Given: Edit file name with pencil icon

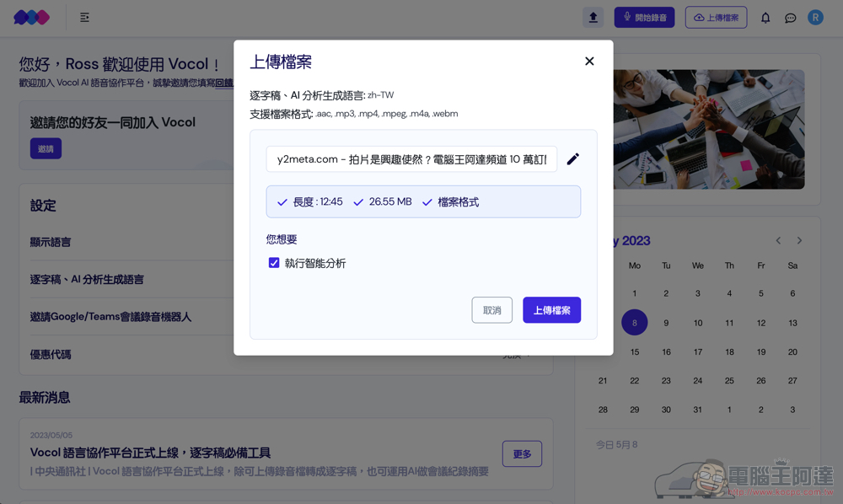Looking at the screenshot, I should (x=573, y=159).
